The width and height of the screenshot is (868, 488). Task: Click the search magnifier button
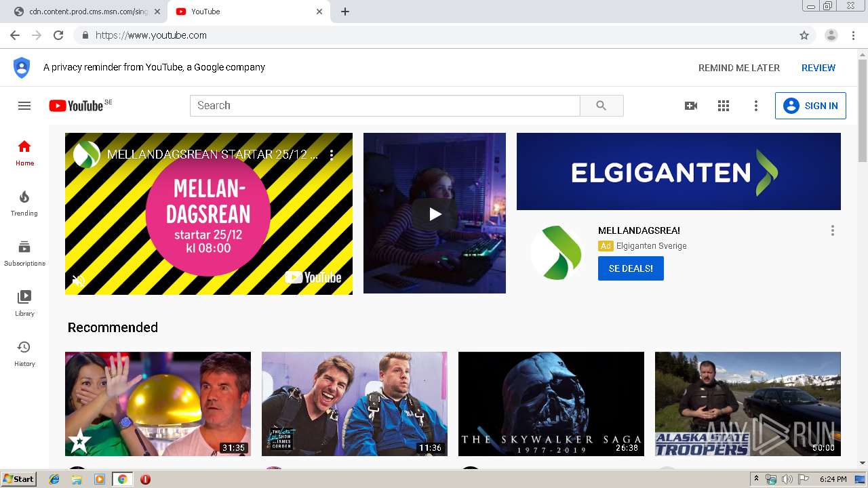click(x=601, y=106)
